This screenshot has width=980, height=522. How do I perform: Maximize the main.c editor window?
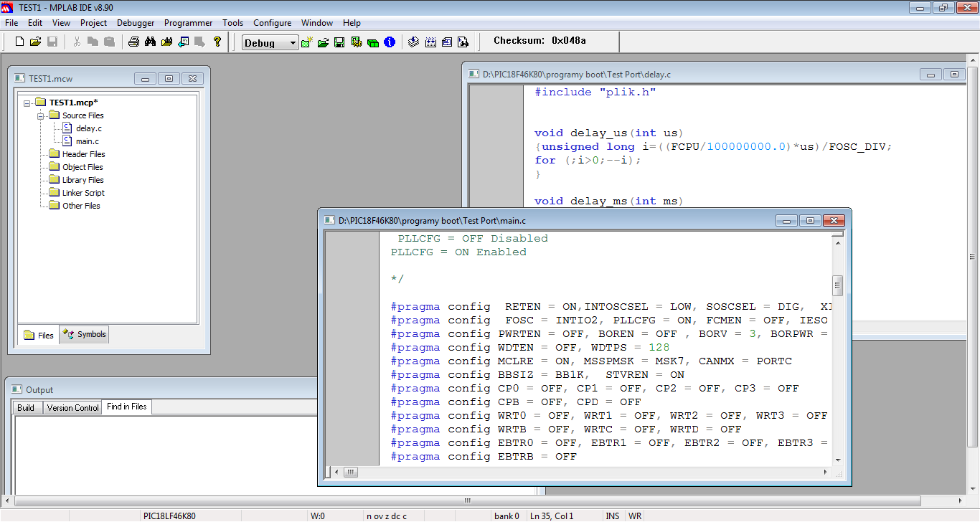pos(810,221)
